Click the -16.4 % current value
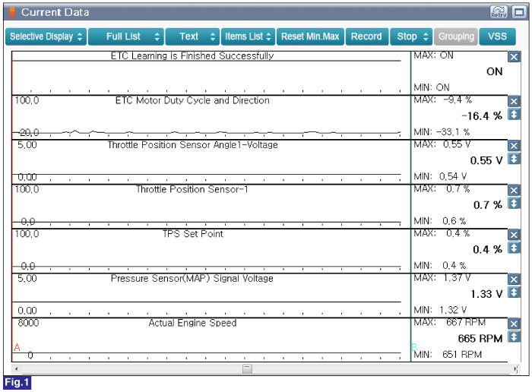Viewport: 532px width, 392px height. (481, 116)
